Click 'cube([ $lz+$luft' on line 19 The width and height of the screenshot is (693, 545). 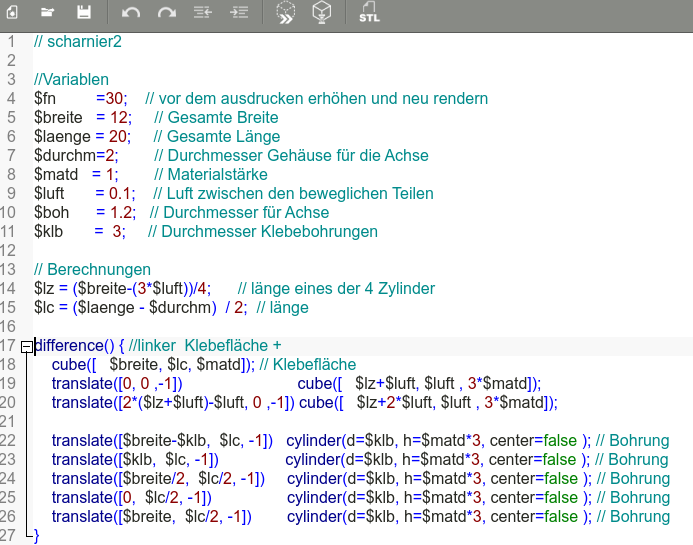point(356,384)
